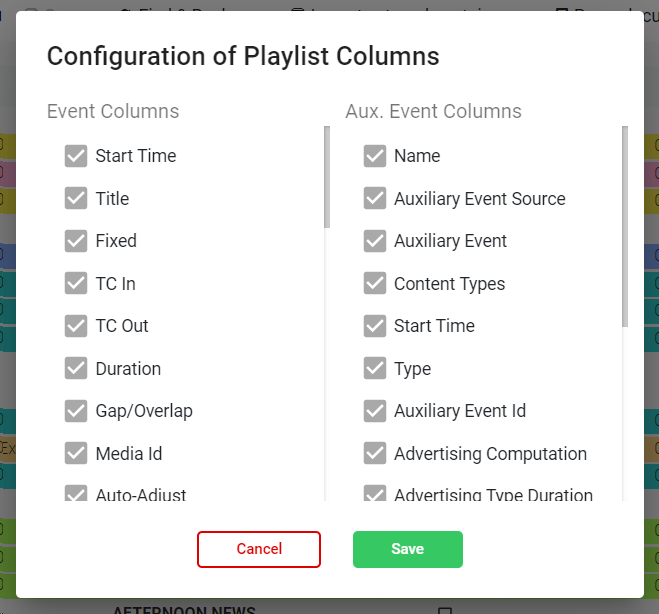Uncheck the Auto-Adjust column checkbox
Screen dimensions: 659x614
(x=76, y=494)
